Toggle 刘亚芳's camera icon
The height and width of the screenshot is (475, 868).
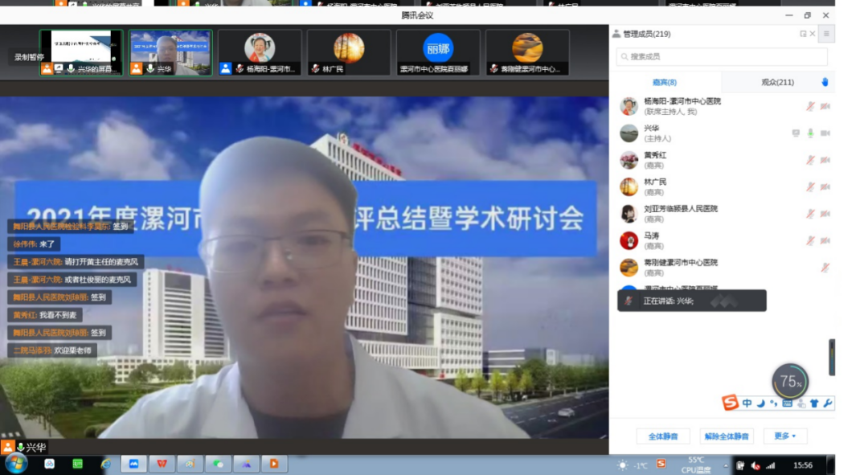pyautogui.click(x=825, y=214)
